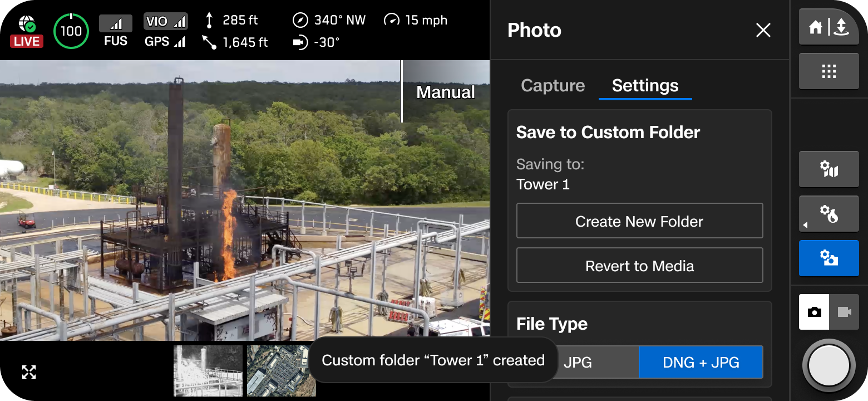
Task: Open the return home and land button
Action: (x=829, y=27)
